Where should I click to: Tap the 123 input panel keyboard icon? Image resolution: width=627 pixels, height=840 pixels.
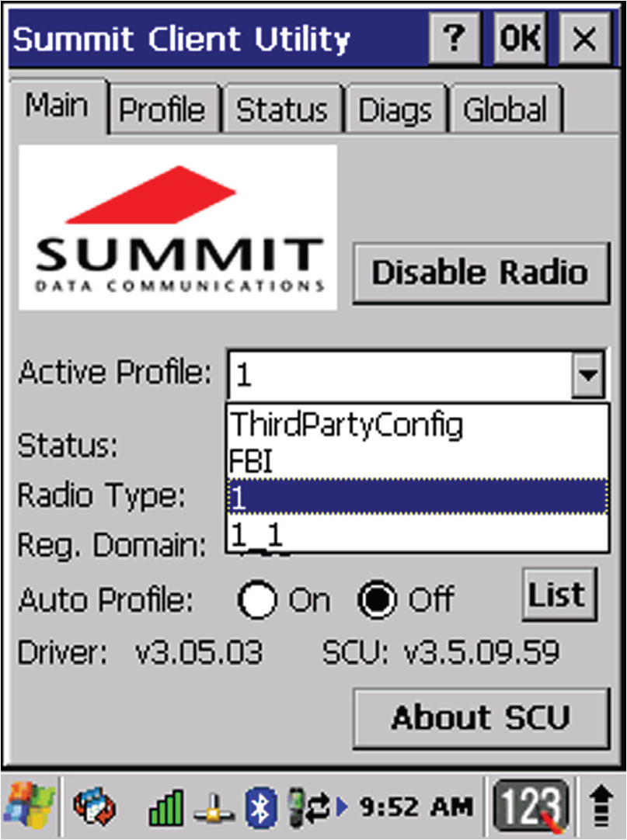pyautogui.click(x=531, y=807)
